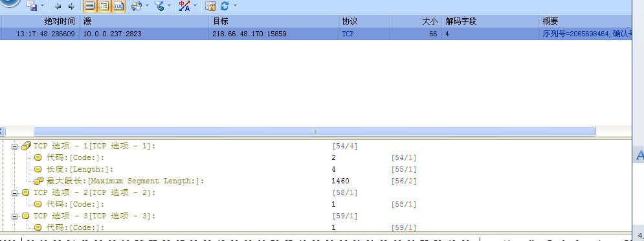Open the save icon dropdown arrow

[x=43, y=6]
